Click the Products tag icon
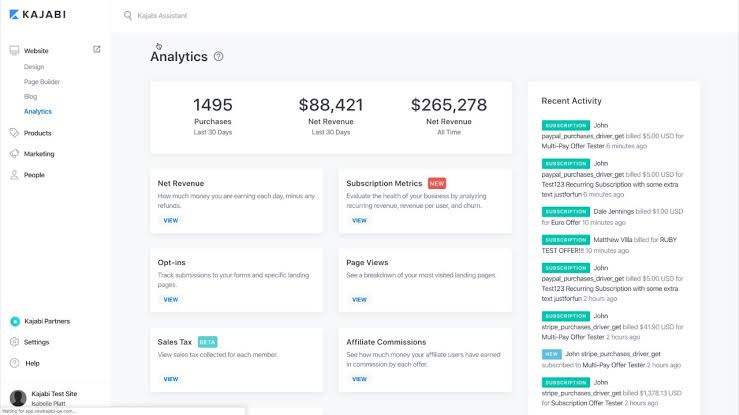 14,133
